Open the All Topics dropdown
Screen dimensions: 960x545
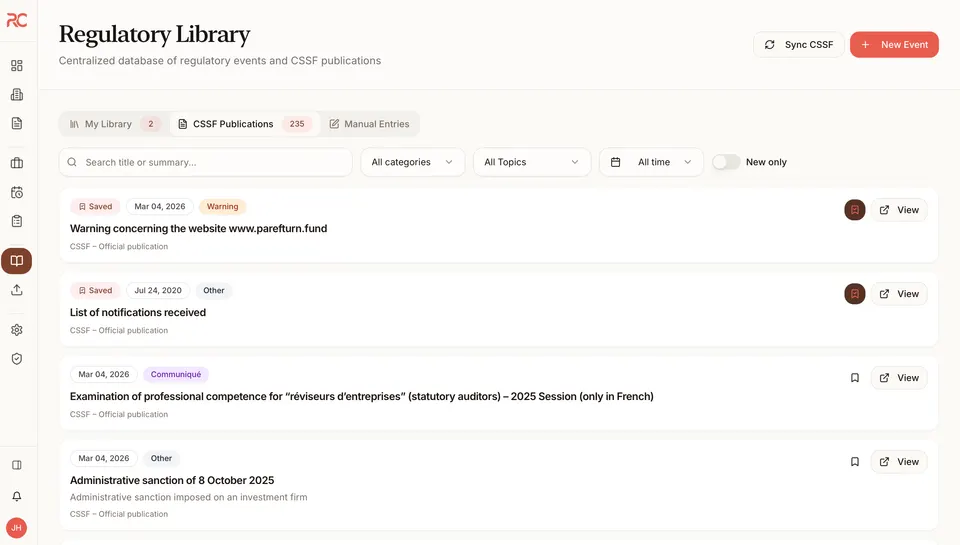(x=531, y=162)
